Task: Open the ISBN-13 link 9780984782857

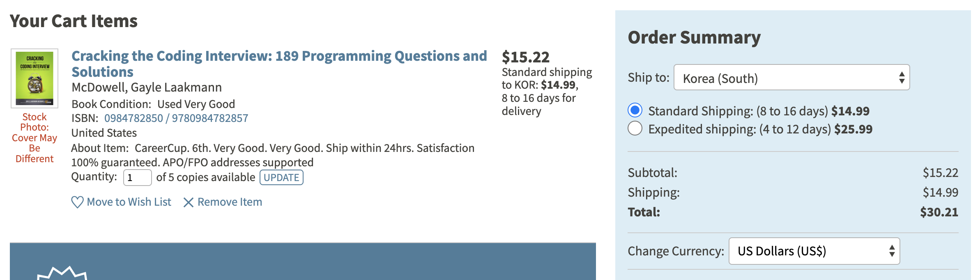Action: point(210,118)
